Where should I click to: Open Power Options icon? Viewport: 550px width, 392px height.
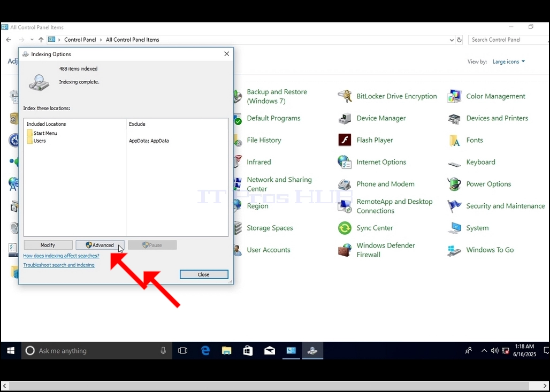point(454,184)
